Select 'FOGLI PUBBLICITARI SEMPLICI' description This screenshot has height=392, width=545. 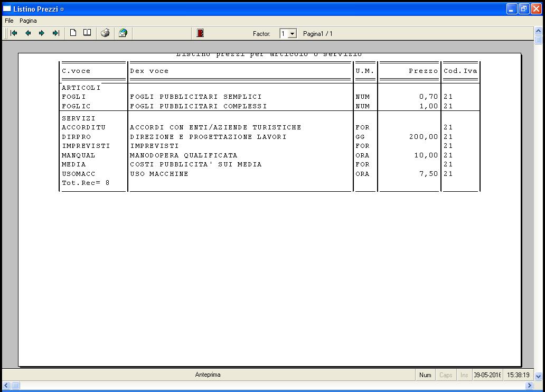click(196, 97)
